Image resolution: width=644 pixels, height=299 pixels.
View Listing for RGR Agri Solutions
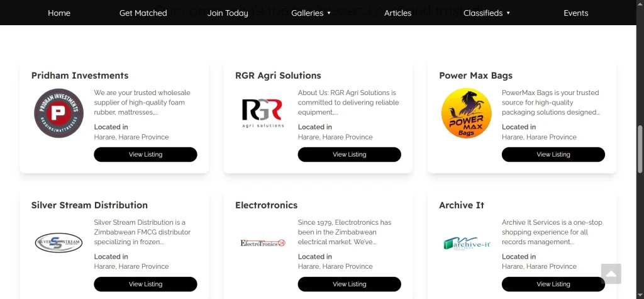pos(349,154)
